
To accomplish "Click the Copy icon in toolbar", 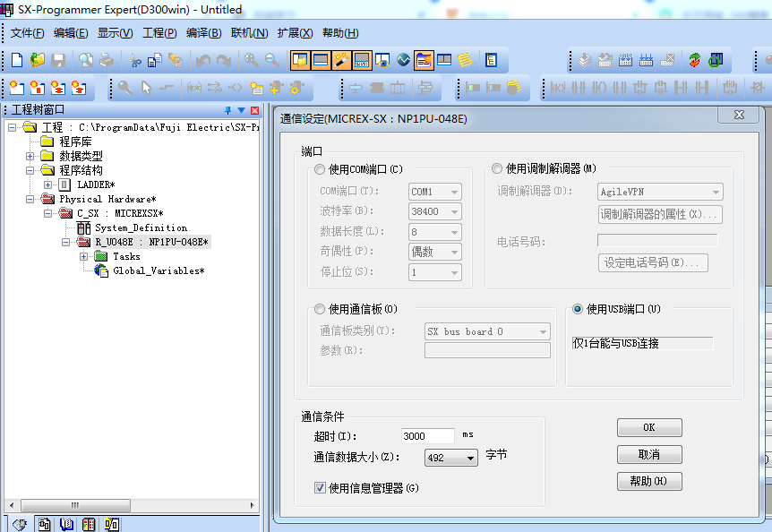I will click(154, 60).
